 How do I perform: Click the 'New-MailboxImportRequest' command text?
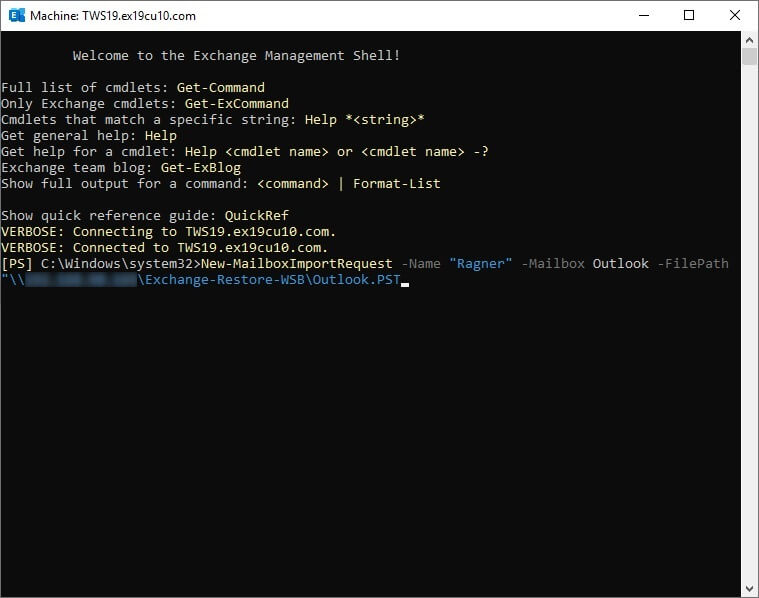pos(297,263)
